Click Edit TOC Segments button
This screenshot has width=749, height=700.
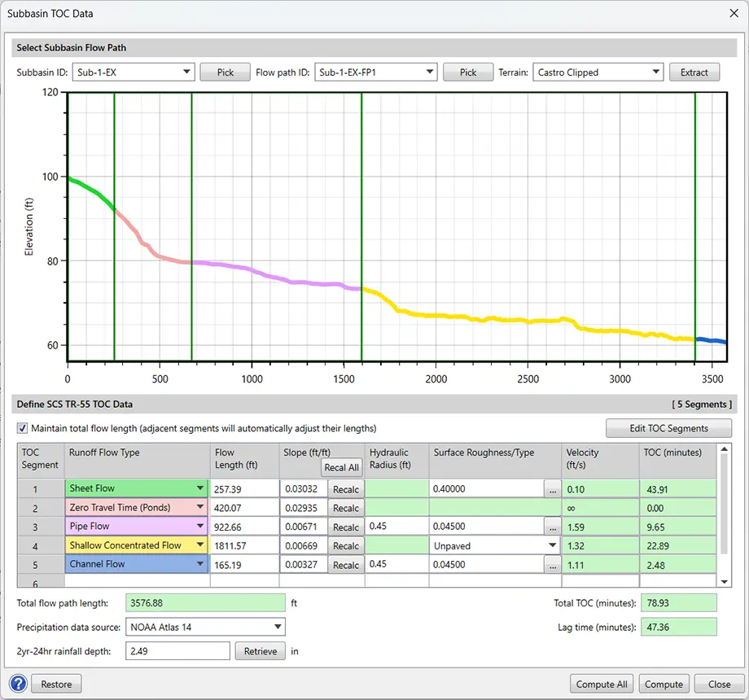668,428
